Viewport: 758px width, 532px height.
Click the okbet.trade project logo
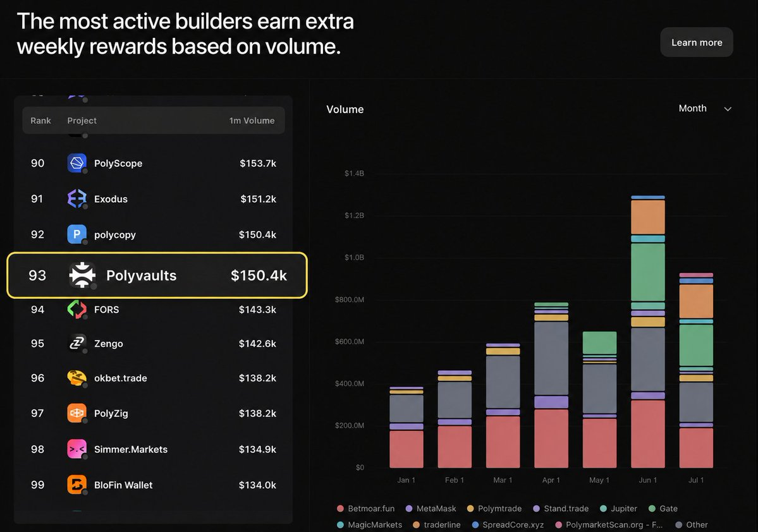pyautogui.click(x=77, y=378)
